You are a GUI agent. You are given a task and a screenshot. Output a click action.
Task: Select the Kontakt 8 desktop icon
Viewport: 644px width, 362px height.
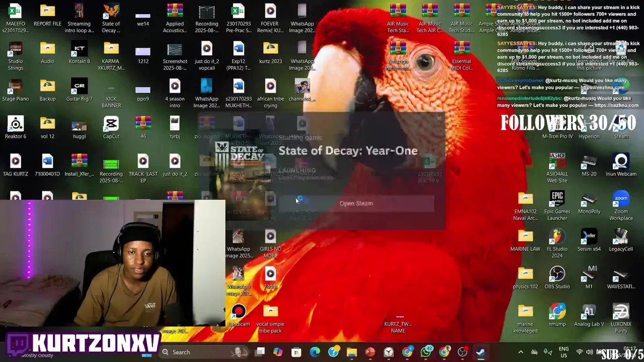pyautogui.click(x=79, y=53)
